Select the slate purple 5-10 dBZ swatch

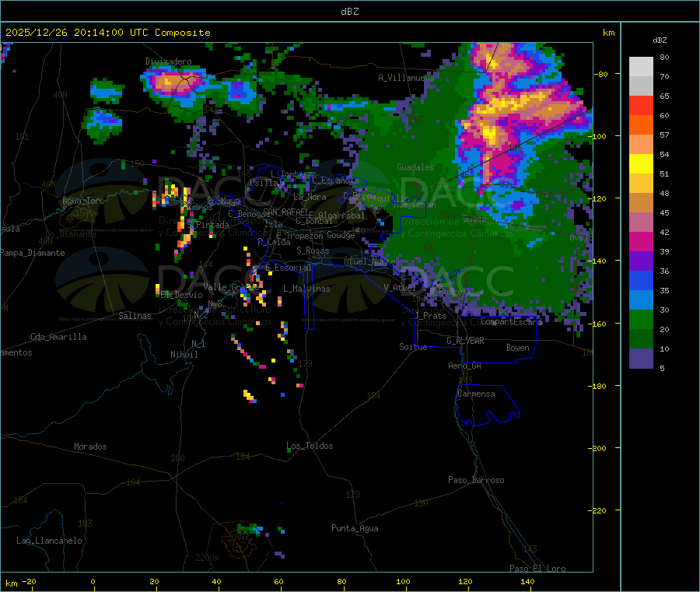641,359
